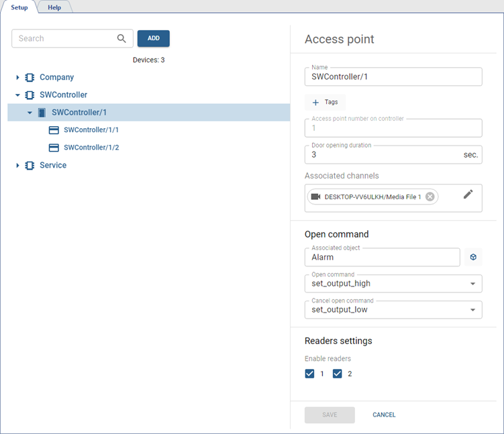The image size is (504, 434).
Task: Select the Setup tab
Action: pyautogui.click(x=19, y=7)
